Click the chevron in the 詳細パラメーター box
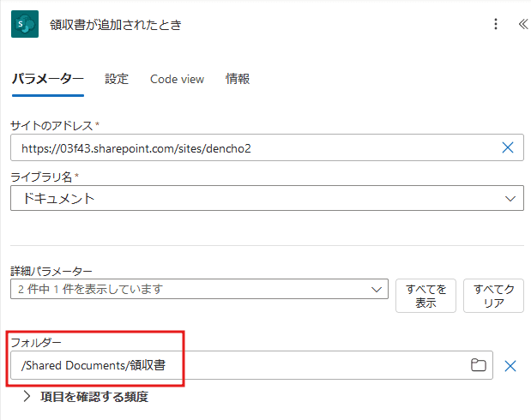This screenshot has height=420, width=531. point(377,290)
